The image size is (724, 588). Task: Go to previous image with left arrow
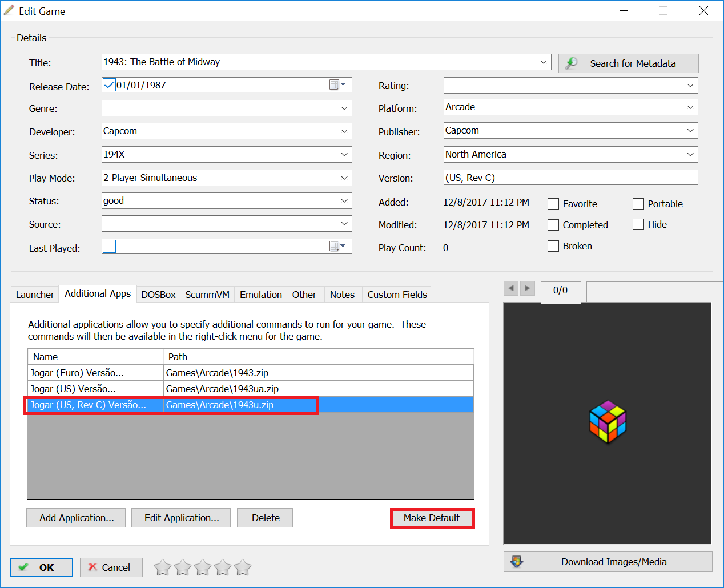511,288
